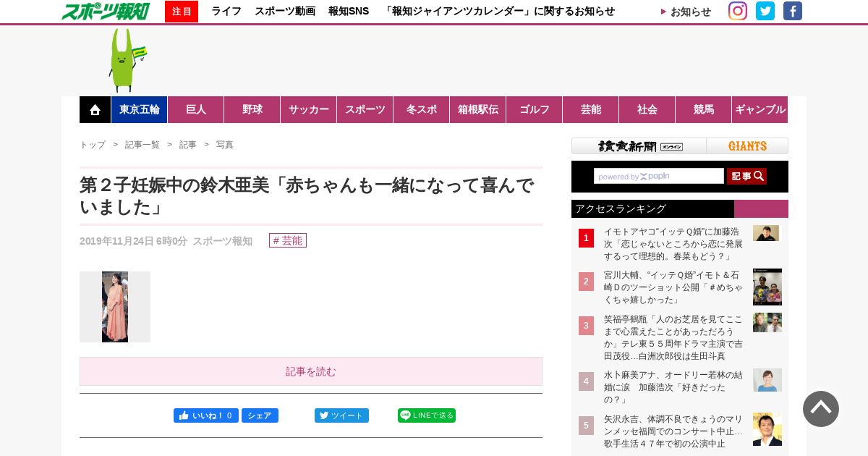The image size is (868, 456).
Task: Click the date 2019年11月24日 6時0分
Action: click(133, 241)
